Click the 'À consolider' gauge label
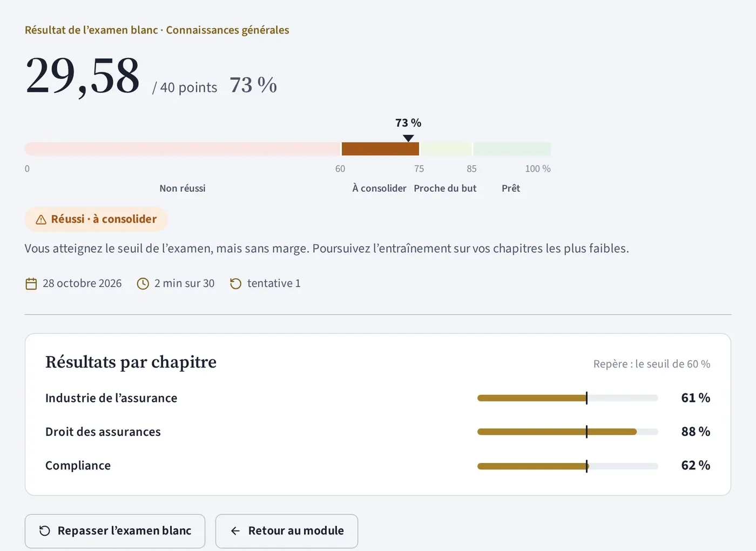This screenshot has height=551, width=756. (379, 189)
